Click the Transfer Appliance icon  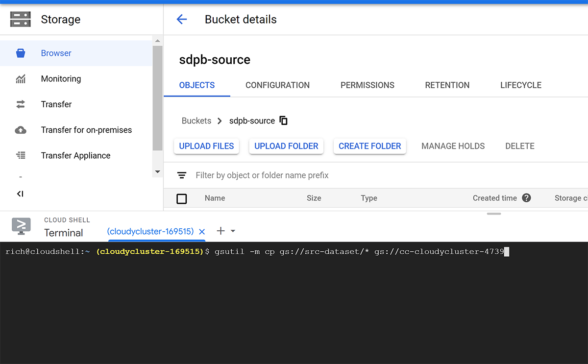click(x=21, y=155)
